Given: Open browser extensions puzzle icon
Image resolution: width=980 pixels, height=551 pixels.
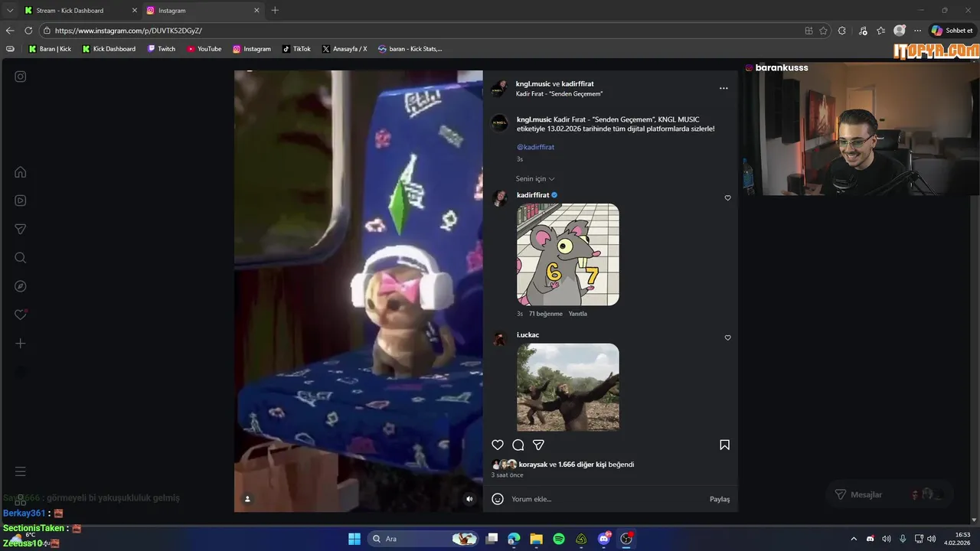Looking at the screenshot, I should [x=842, y=31].
